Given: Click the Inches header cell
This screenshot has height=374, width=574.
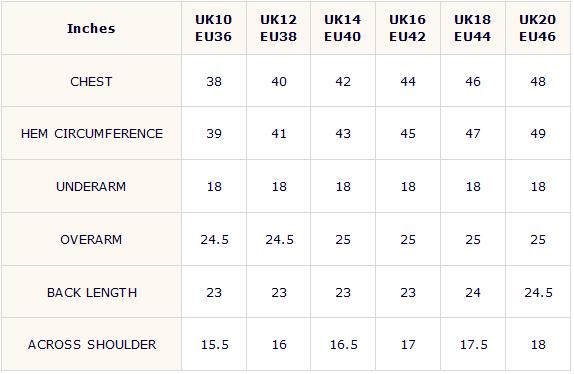Looking at the screenshot, I should (x=91, y=28).
